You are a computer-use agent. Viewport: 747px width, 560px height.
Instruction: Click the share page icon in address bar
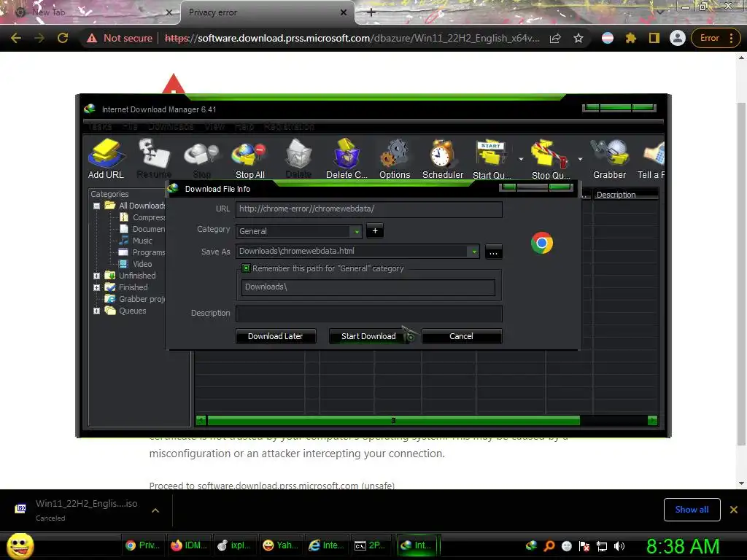click(555, 38)
